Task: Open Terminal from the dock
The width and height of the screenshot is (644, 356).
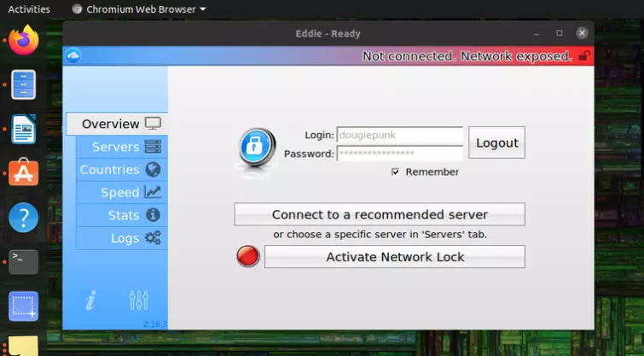Action: click(x=23, y=262)
